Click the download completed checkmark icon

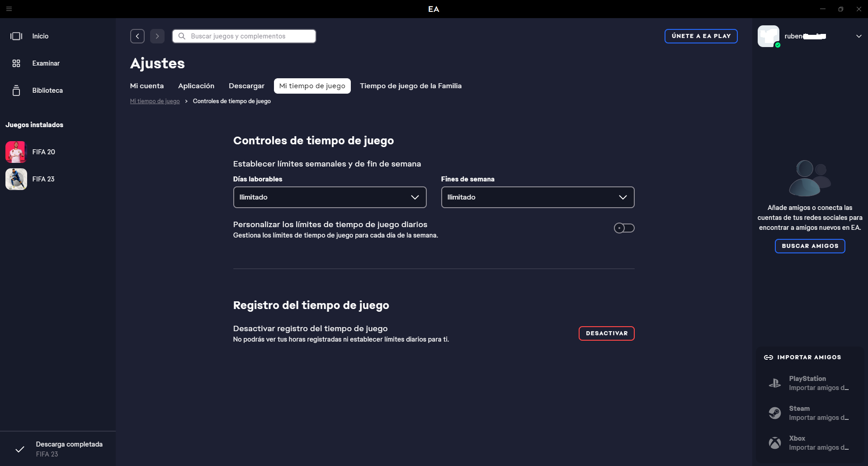point(20,449)
